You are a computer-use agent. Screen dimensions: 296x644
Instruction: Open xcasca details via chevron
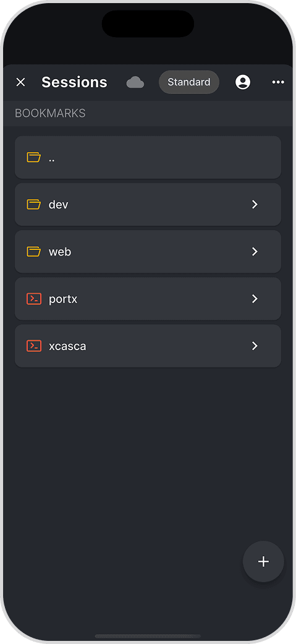[x=255, y=346]
